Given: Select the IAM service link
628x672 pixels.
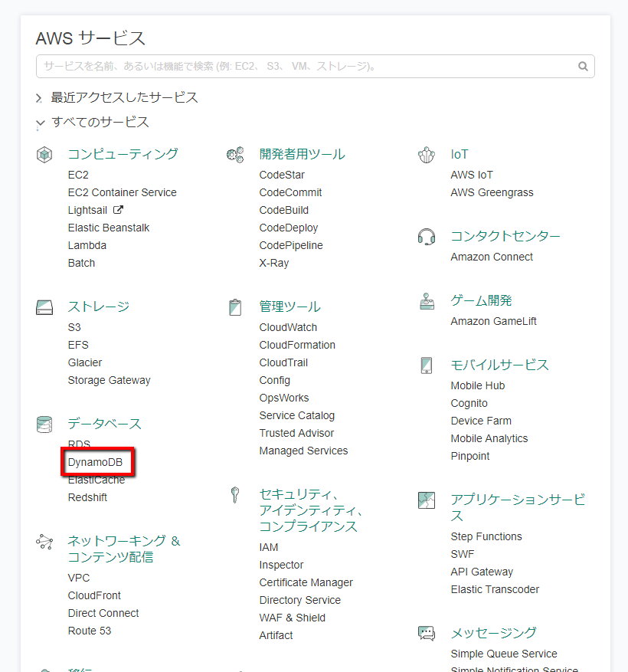Looking at the screenshot, I should pos(269,547).
